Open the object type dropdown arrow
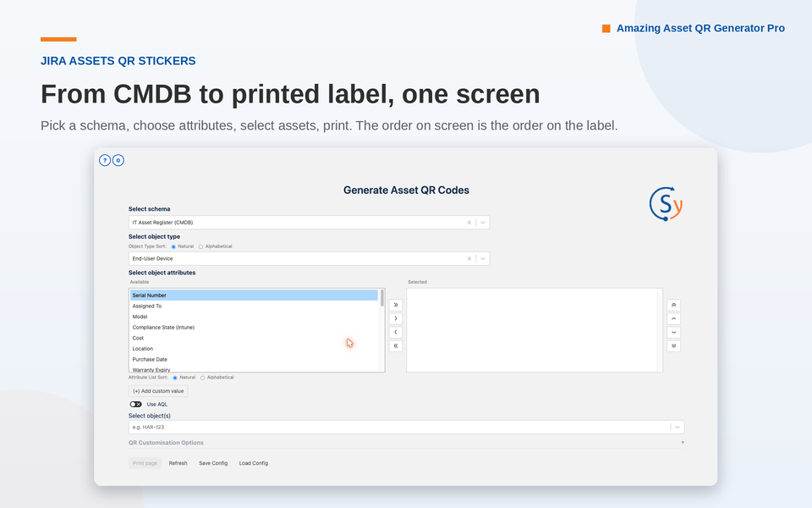Screen dimensions: 812x508 pyautogui.click(x=483, y=258)
